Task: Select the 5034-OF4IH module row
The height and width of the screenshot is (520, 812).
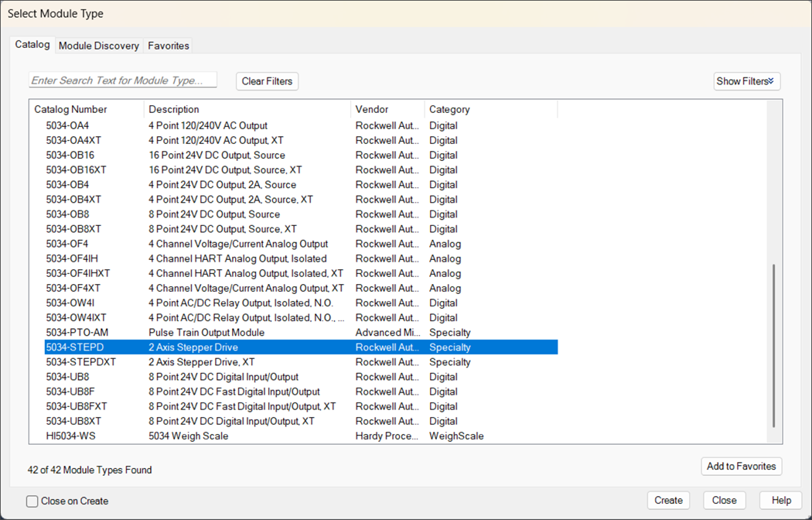Action: 301,258
